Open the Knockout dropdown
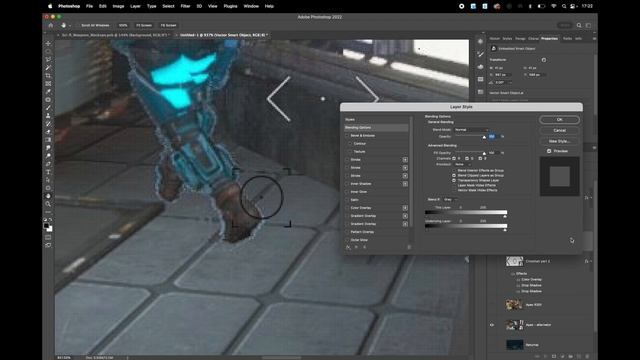 click(463, 164)
